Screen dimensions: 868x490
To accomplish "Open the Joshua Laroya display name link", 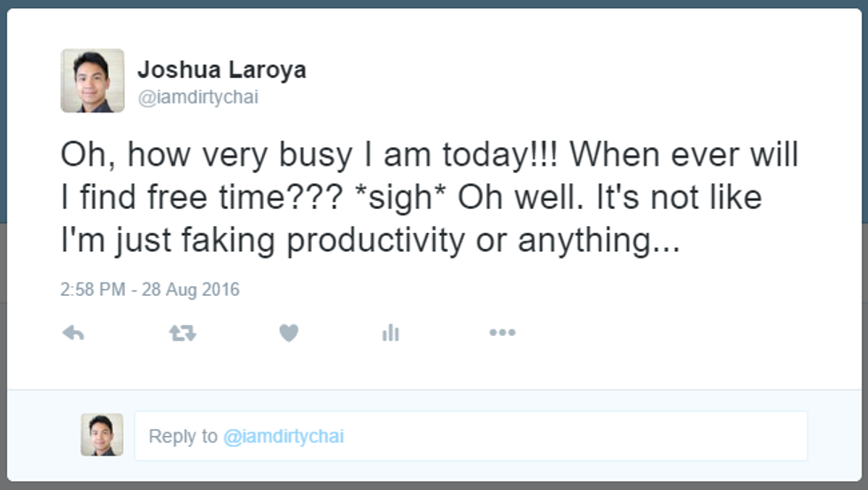I will pos(221,70).
